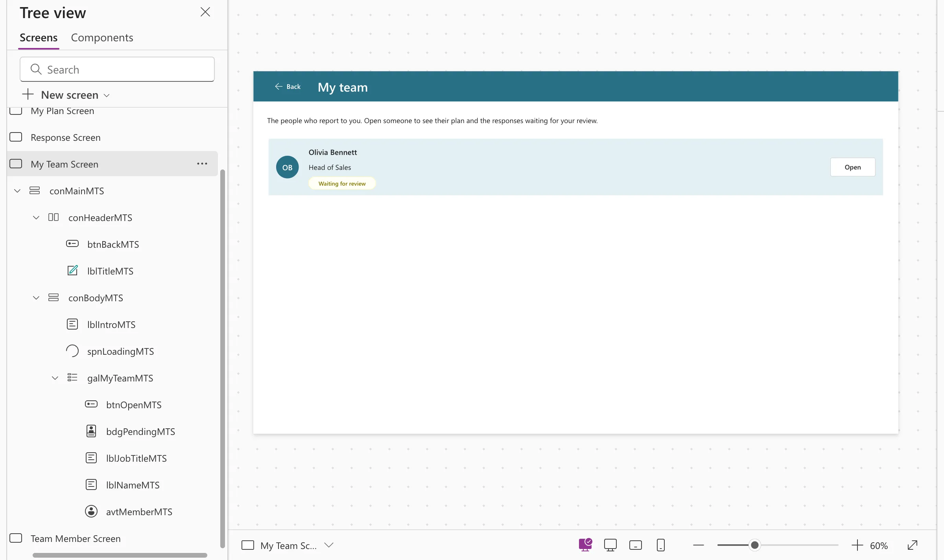Open the New screen dropdown chevron

107,96
